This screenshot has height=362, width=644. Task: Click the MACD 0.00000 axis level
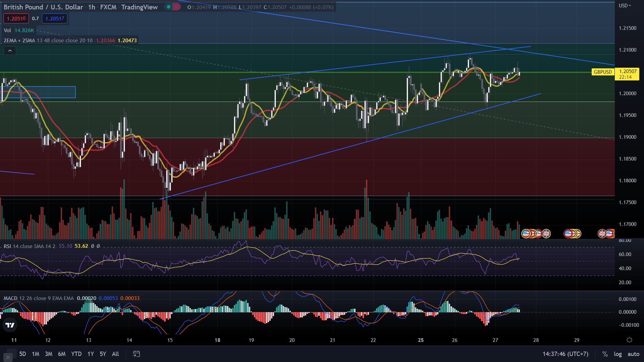pyautogui.click(x=628, y=312)
